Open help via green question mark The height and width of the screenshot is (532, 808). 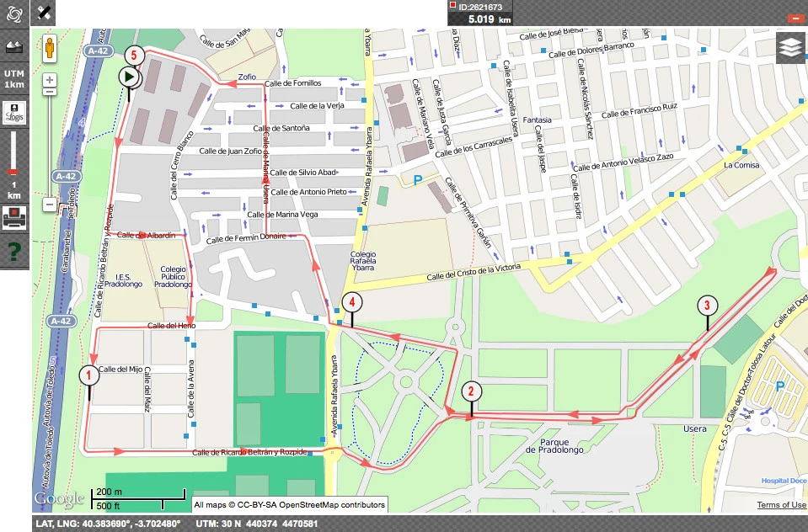click(x=14, y=251)
